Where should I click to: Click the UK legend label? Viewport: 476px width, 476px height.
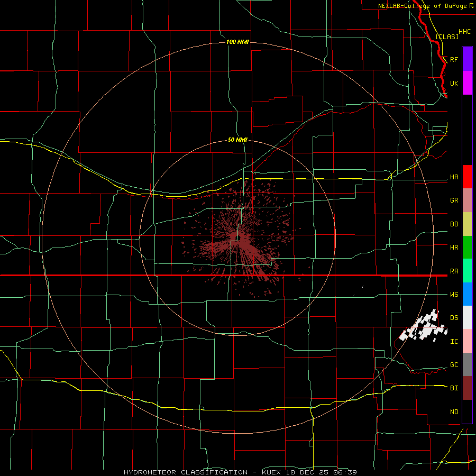(x=454, y=84)
